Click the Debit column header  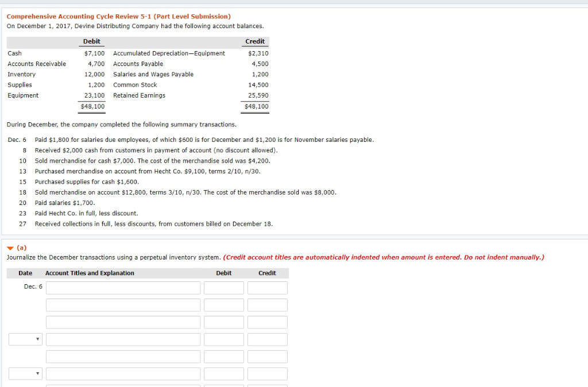[x=223, y=273]
